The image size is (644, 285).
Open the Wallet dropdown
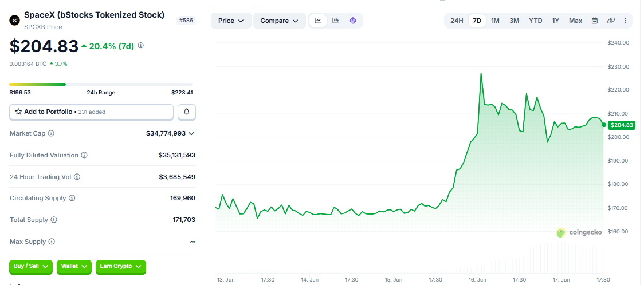pyautogui.click(x=74, y=267)
